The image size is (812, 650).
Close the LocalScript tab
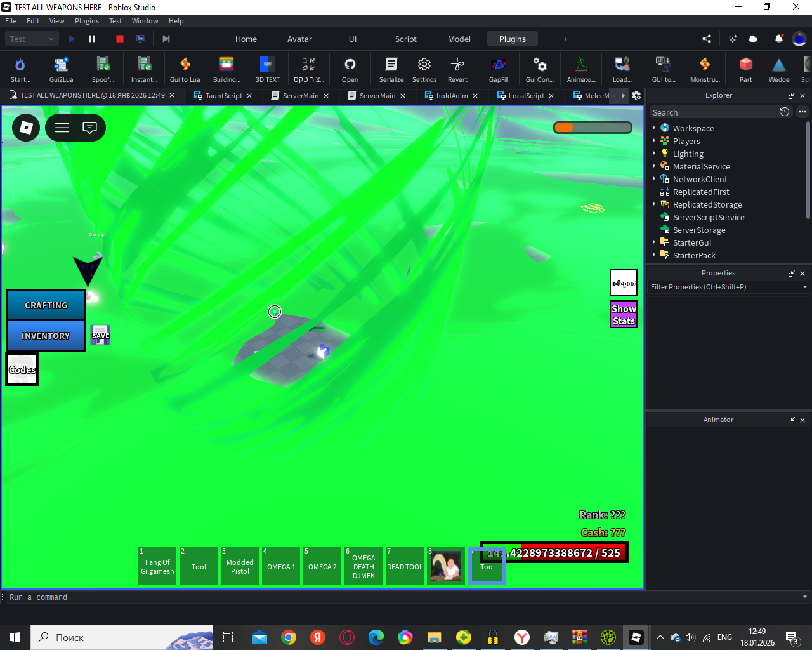point(551,96)
